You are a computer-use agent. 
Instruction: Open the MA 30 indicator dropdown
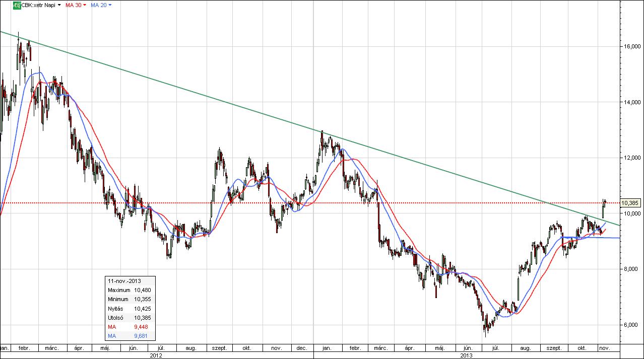(x=84, y=5)
